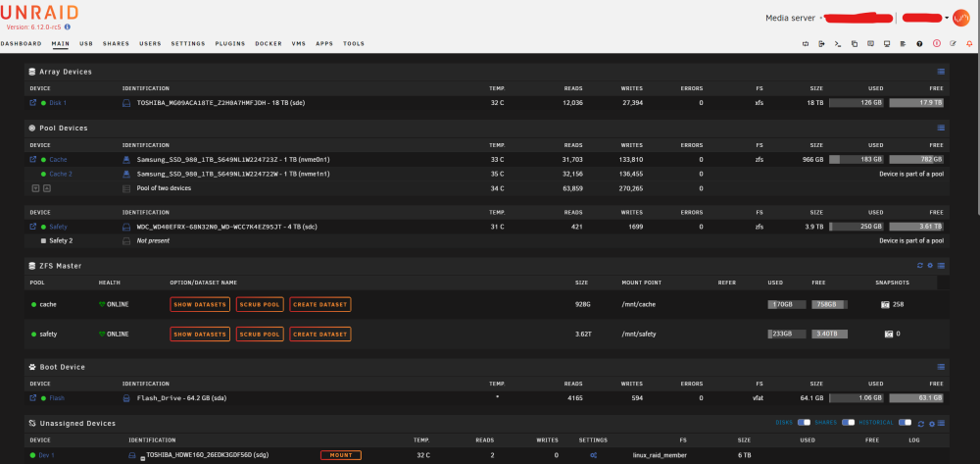Toggle the DISKS switch in Unassigned Devices

point(804,423)
